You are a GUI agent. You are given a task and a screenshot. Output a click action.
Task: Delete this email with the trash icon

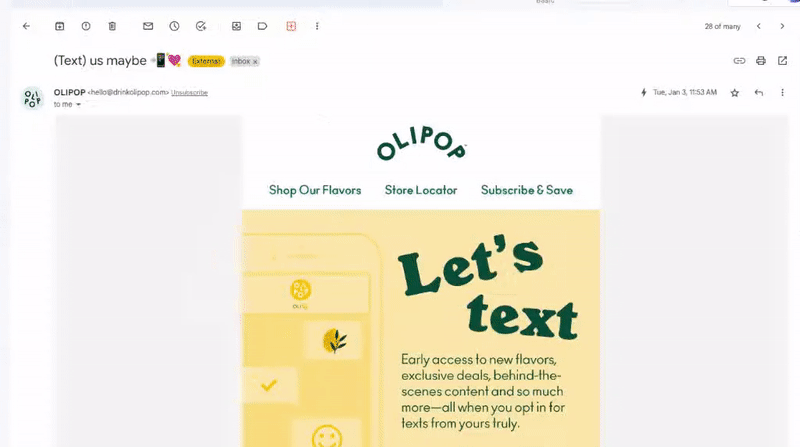pos(112,26)
